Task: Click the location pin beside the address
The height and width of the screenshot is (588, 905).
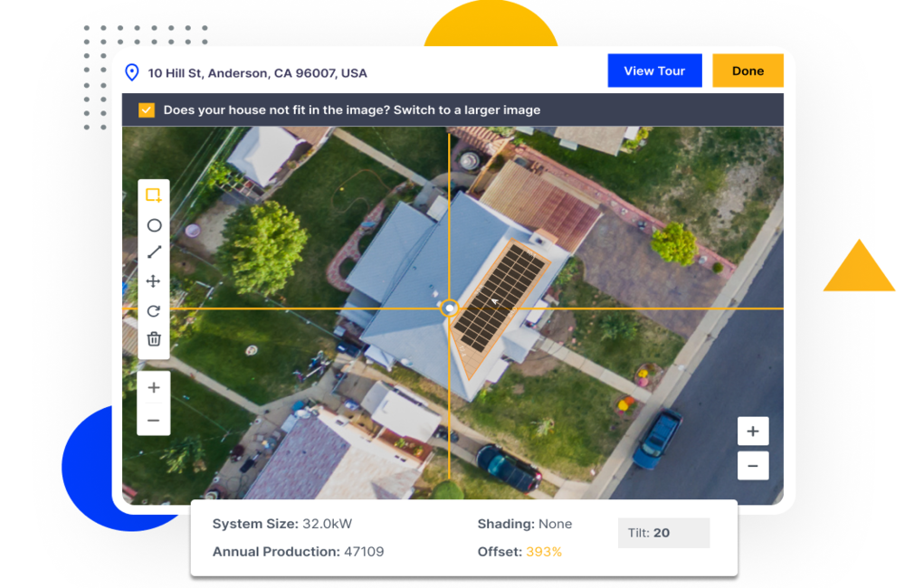Action: [x=132, y=71]
